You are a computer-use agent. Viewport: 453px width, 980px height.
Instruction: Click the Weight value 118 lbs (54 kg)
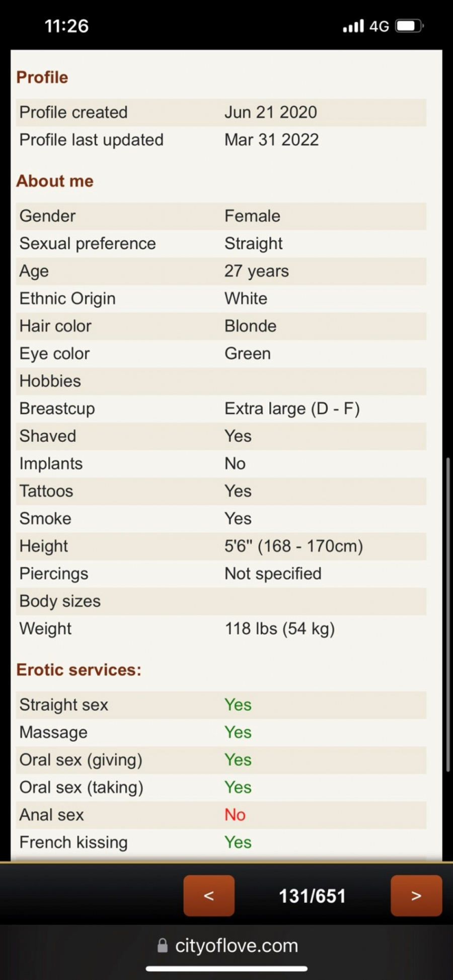[x=279, y=628]
